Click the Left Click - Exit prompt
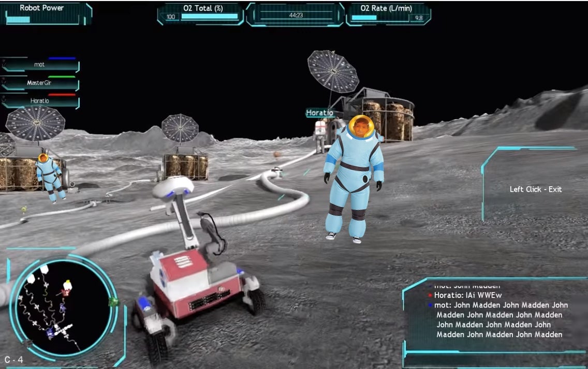This screenshot has height=369, width=588. coord(535,189)
